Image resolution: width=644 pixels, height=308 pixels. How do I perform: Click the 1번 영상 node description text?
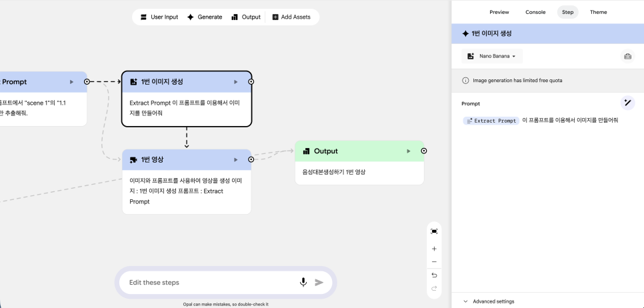pyautogui.click(x=185, y=191)
